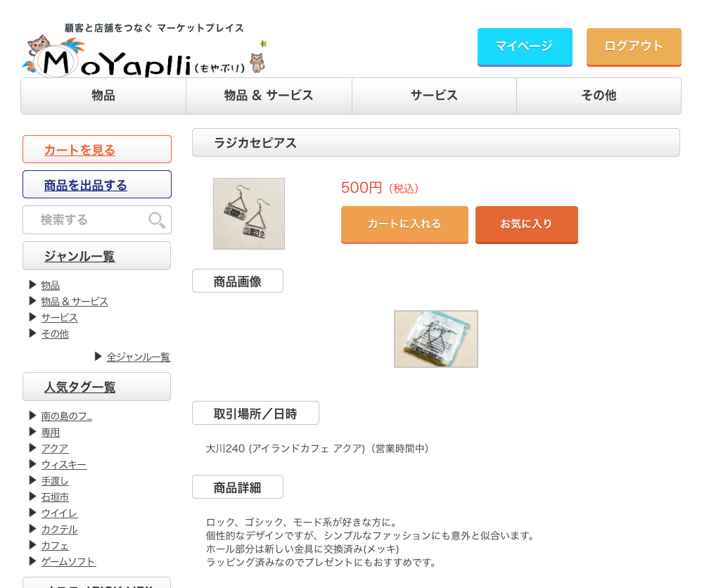Open the マイページ page
709x588 pixels.
pos(525,47)
